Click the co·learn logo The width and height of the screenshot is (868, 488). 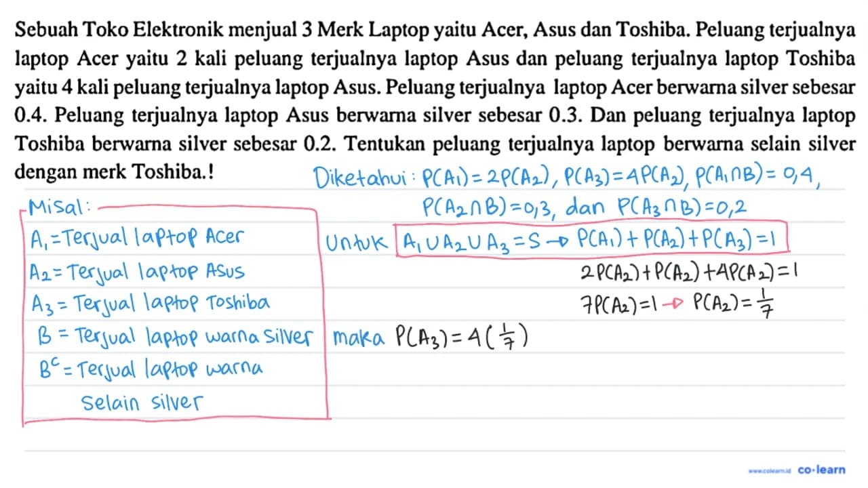pos(822,469)
